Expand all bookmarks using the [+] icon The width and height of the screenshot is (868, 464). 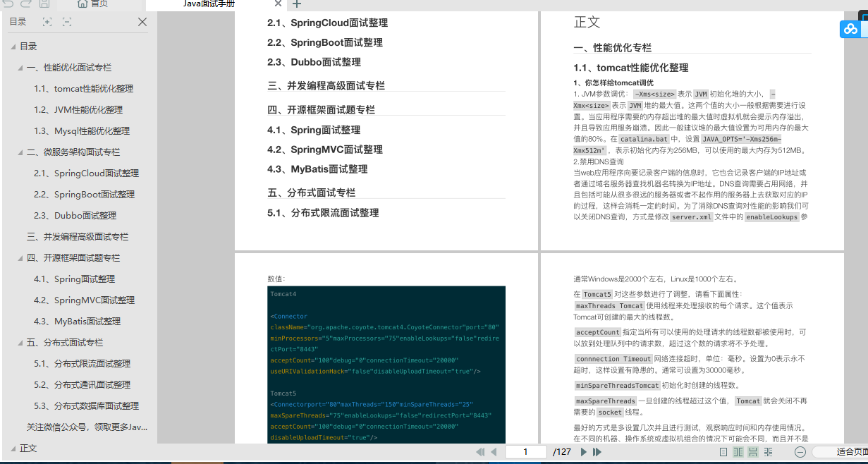[x=47, y=22]
